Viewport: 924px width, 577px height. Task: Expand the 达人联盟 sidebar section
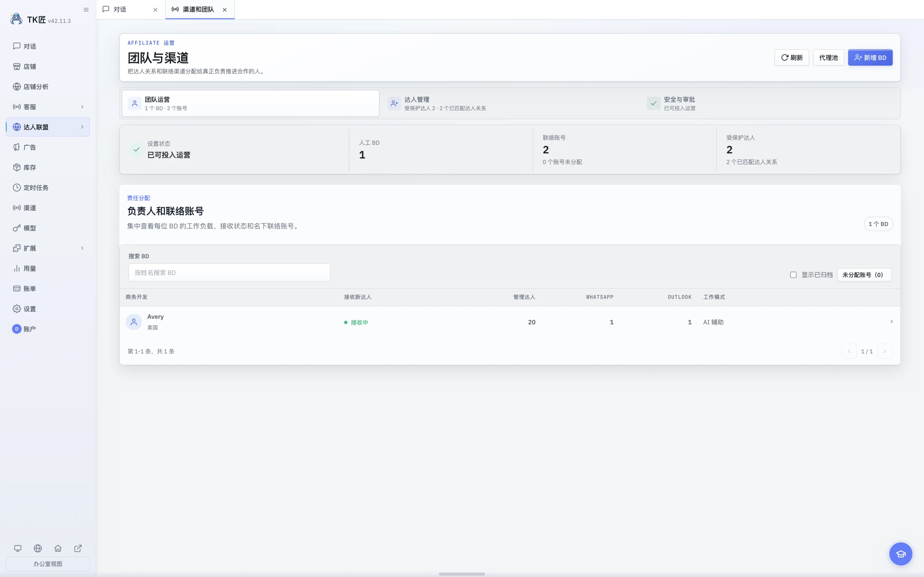click(48, 127)
